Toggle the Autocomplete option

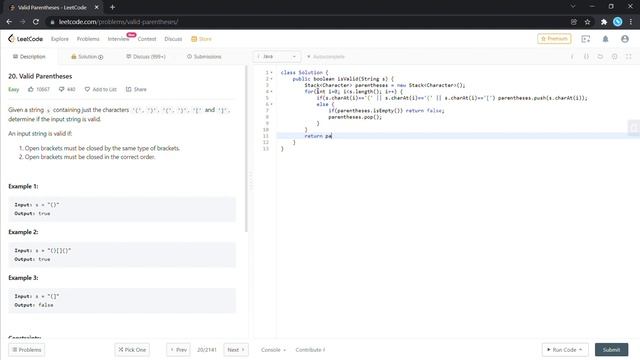pyautogui.click(x=326, y=57)
